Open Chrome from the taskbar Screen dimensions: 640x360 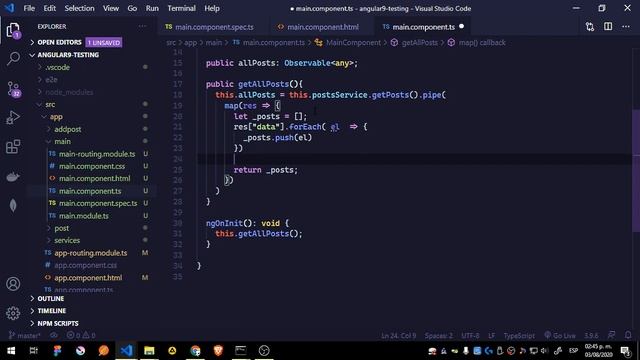[x=195, y=351]
